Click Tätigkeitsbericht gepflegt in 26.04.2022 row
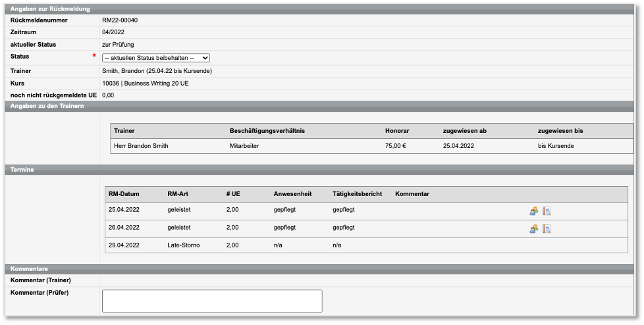The image size is (644, 325). (x=343, y=228)
